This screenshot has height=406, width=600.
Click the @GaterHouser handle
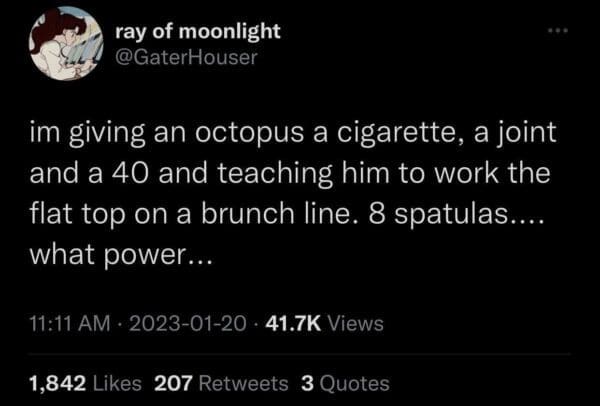point(194,56)
